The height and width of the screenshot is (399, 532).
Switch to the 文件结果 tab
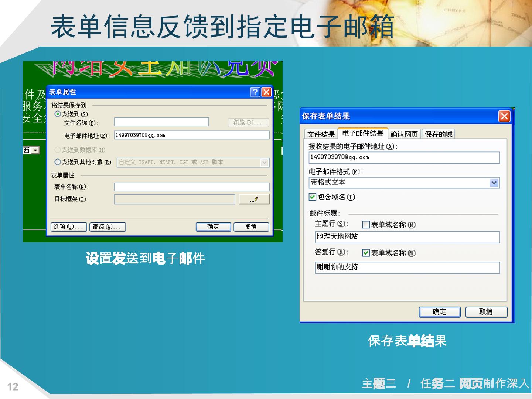click(x=321, y=134)
